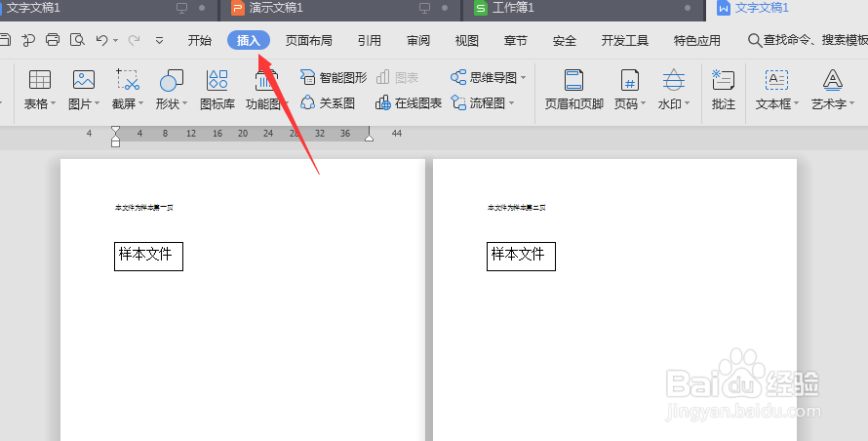Expand the 图片 dropdown arrow
Viewport: 868px width, 441px height.
(97, 103)
